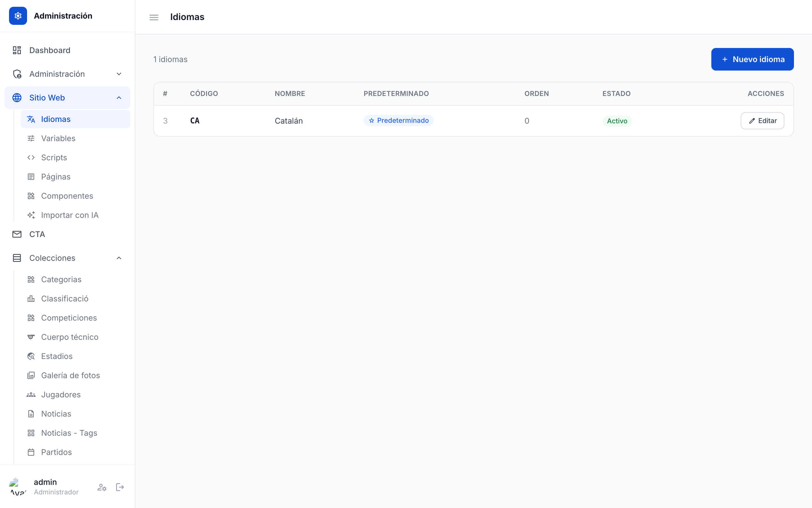Click the blue gear Administración logo icon

click(x=18, y=16)
